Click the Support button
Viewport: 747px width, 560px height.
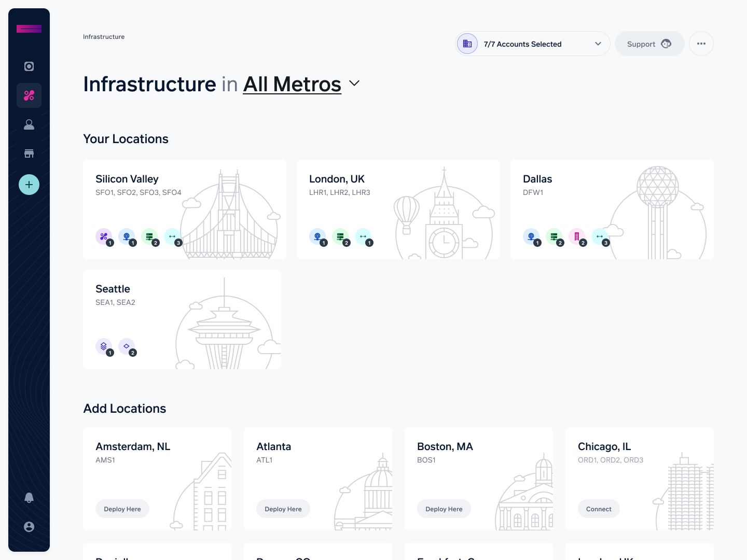(649, 44)
